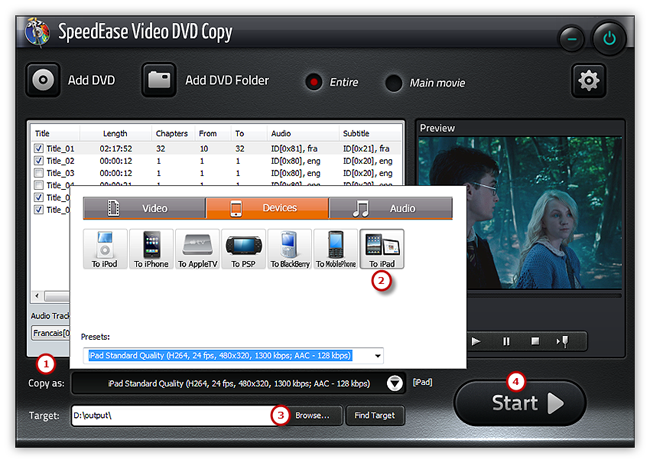Click the title list horizontal scrollbar left arrow
This screenshot has width=650, height=463.
tap(37, 296)
